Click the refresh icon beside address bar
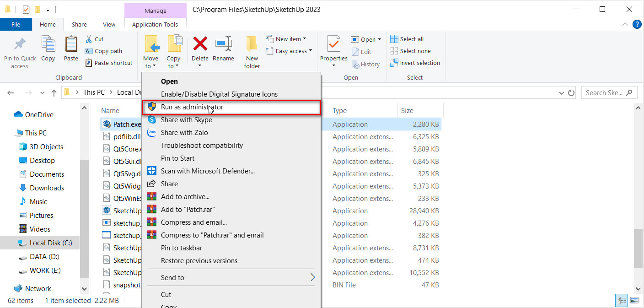Screen dimensions: 644x308 click(x=571, y=93)
